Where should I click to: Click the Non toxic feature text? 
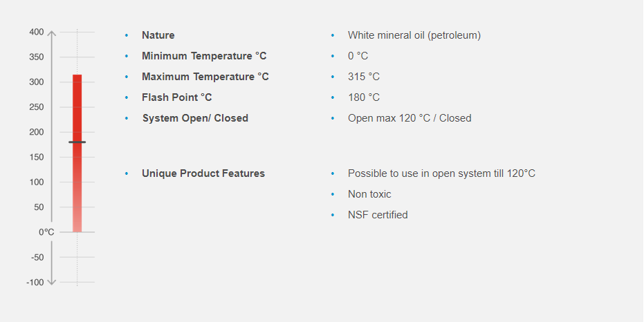pos(369,194)
